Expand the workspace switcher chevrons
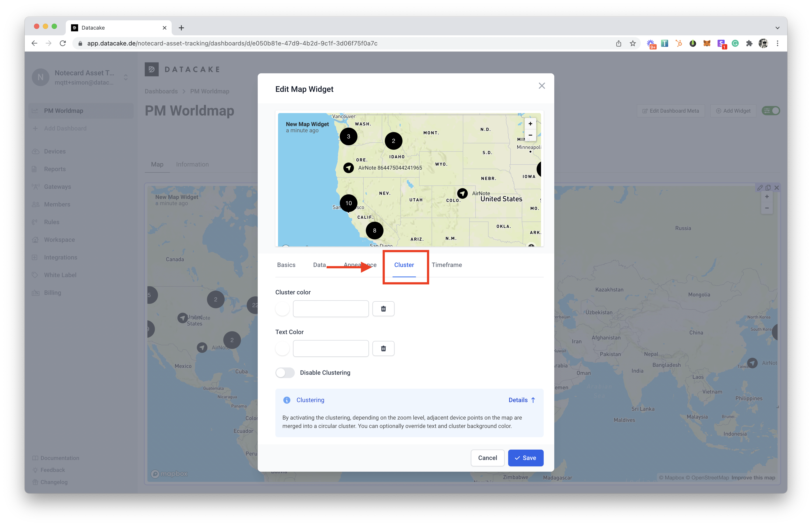Screen dimensions: 812x526 (126, 78)
